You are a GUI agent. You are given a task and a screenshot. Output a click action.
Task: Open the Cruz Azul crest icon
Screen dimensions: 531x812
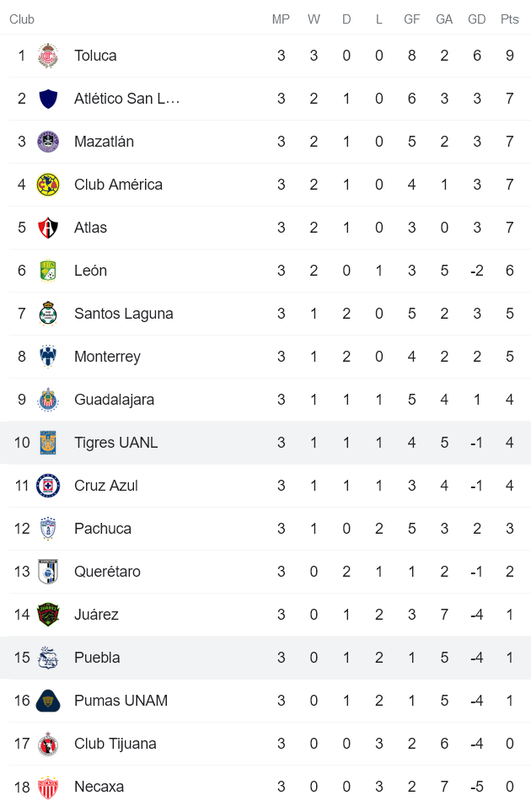click(x=48, y=486)
